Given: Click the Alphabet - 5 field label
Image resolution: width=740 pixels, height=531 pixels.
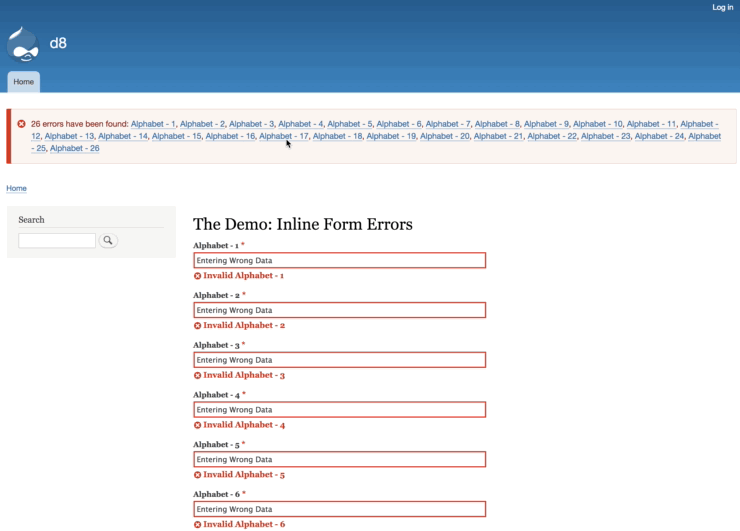Looking at the screenshot, I should (x=217, y=445).
